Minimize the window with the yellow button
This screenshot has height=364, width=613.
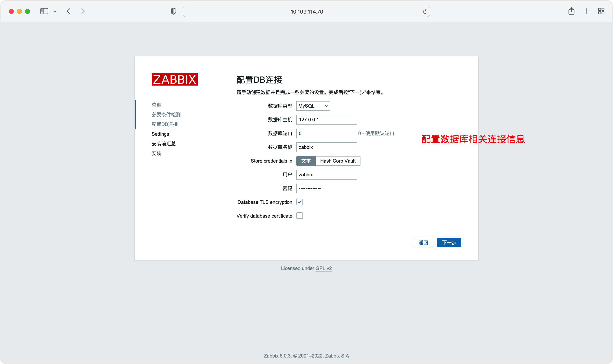[19, 11]
